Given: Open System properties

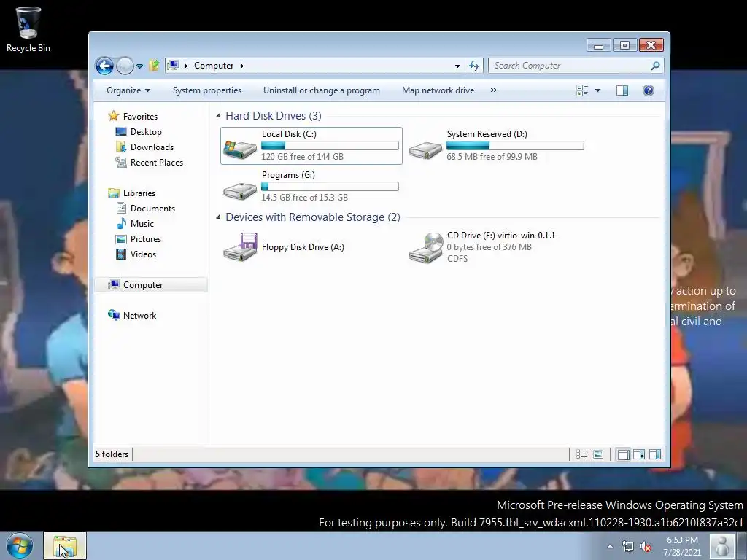Looking at the screenshot, I should click(206, 90).
